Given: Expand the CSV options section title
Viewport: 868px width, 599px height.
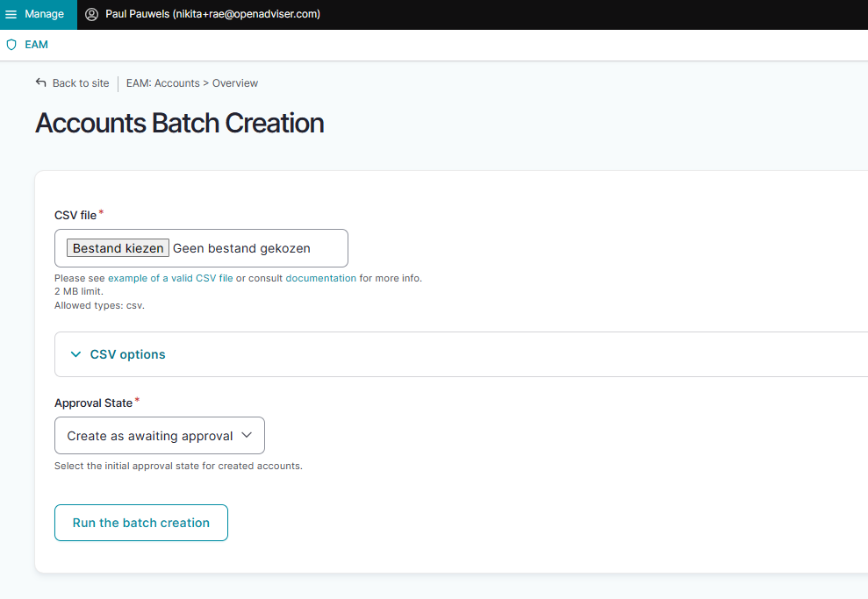Looking at the screenshot, I should pyautogui.click(x=127, y=354).
